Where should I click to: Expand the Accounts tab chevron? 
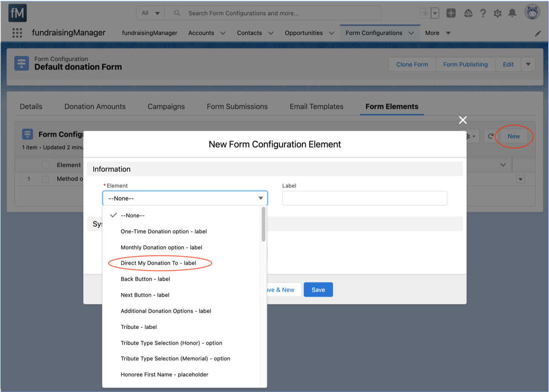click(x=223, y=33)
